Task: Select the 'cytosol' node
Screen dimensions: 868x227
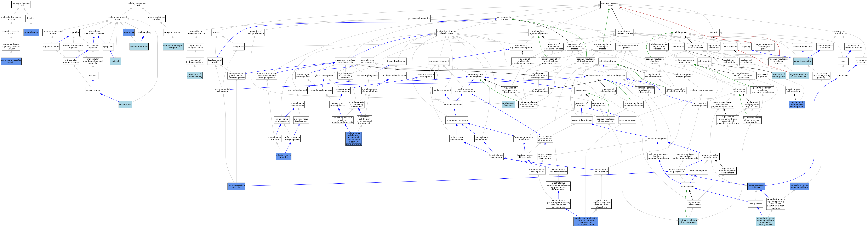Action: pyautogui.click(x=115, y=61)
